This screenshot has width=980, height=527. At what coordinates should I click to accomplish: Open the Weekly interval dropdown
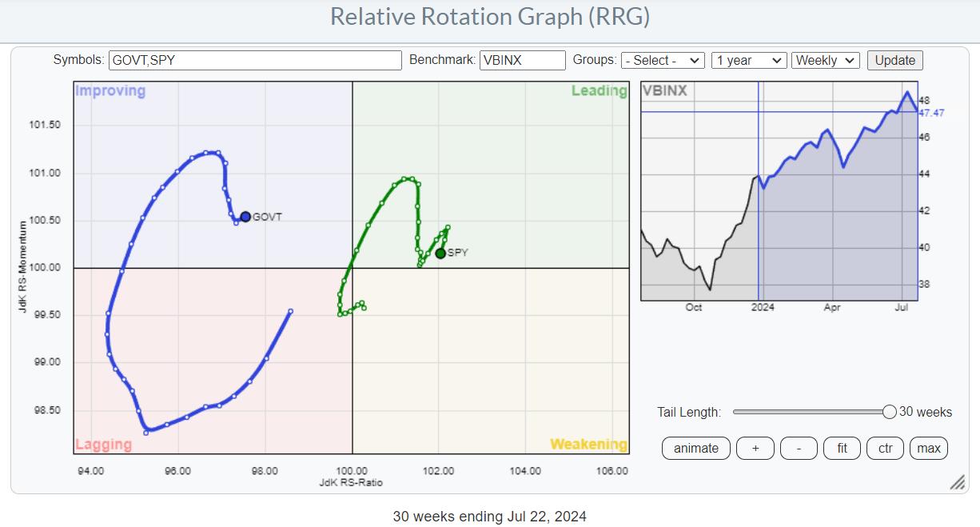click(x=825, y=60)
